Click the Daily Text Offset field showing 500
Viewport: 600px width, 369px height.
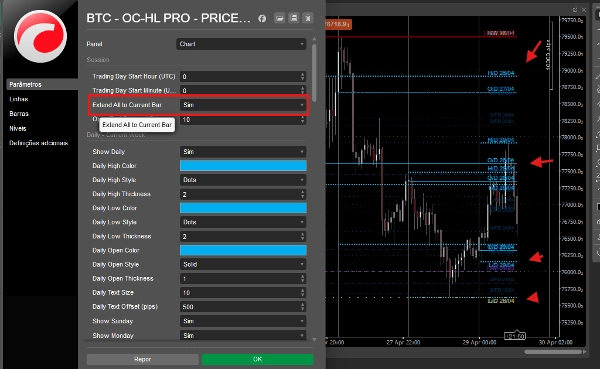pos(240,307)
